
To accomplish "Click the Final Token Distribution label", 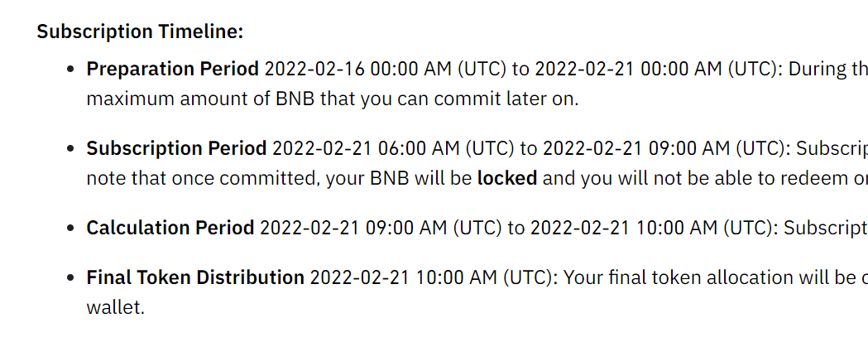I will [194, 277].
